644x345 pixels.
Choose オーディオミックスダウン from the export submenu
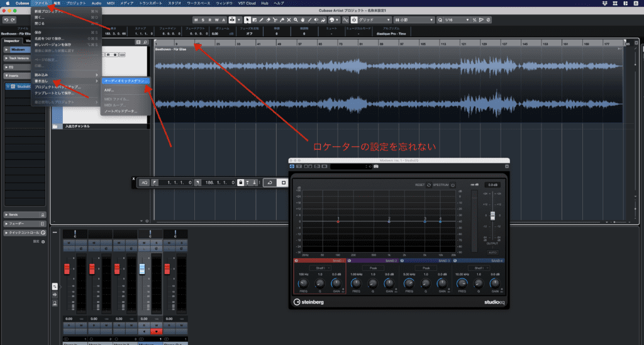126,81
